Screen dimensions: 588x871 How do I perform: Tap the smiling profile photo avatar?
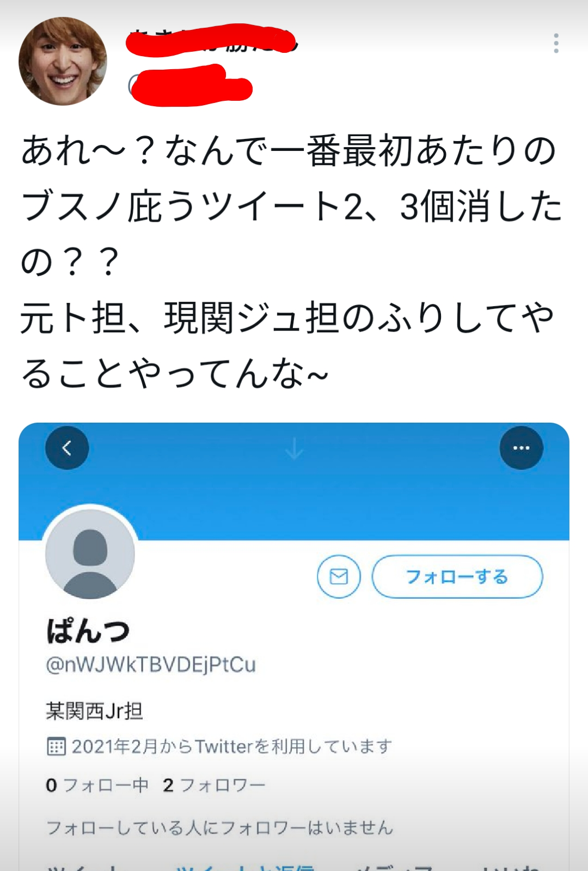63,61
